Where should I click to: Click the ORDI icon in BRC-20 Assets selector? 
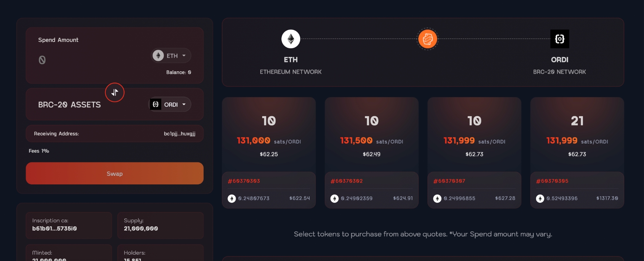coord(155,104)
